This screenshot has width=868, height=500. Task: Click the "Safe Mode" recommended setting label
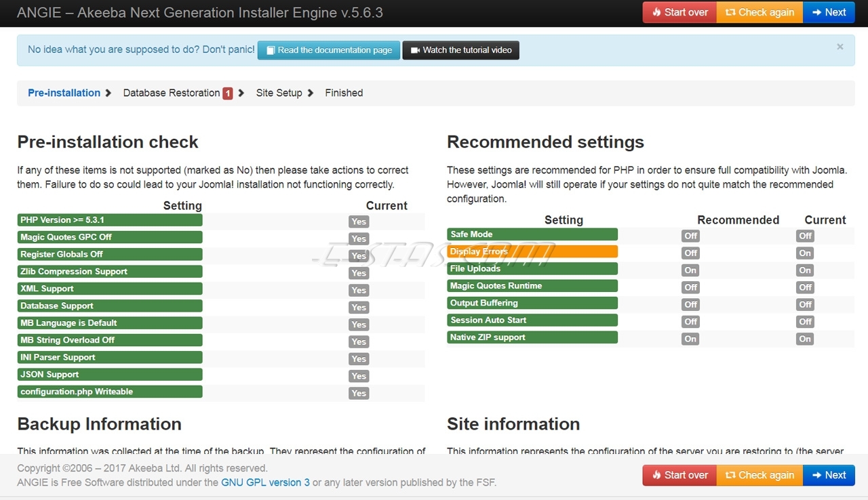[x=532, y=234]
